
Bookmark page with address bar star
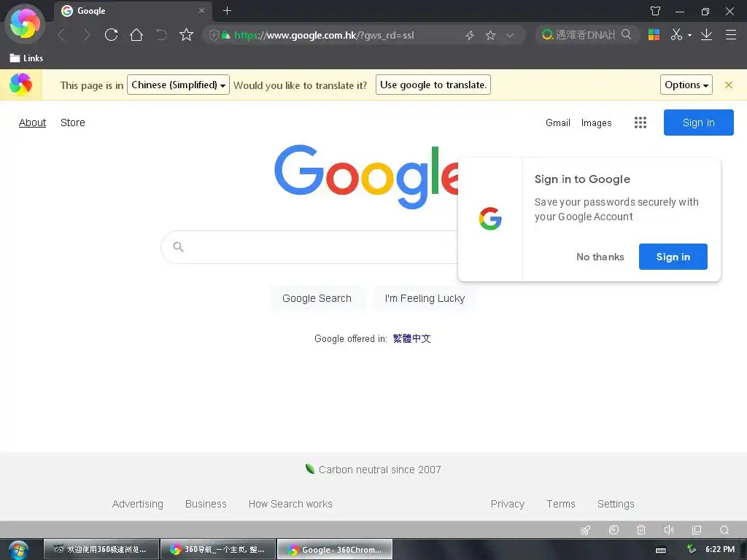click(x=490, y=35)
